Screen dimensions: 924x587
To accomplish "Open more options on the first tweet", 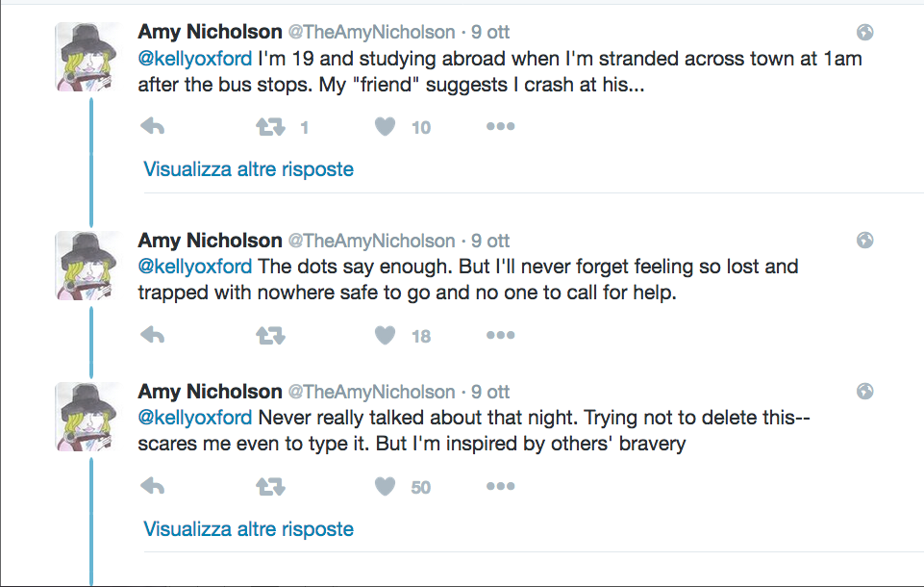I will tap(500, 127).
